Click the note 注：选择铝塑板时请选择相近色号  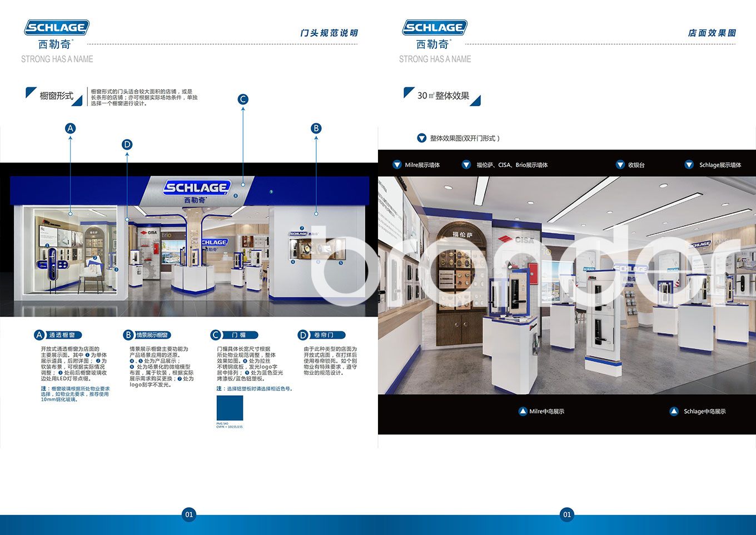[x=255, y=389]
